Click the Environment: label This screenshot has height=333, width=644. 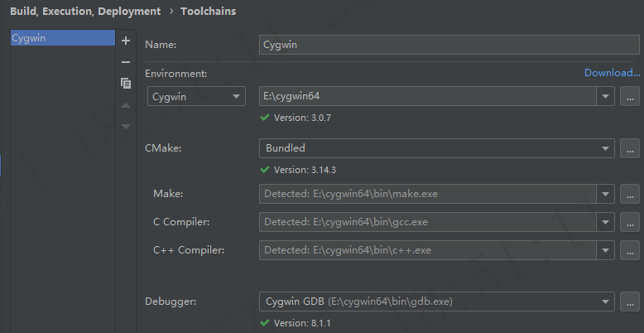[175, 74]
